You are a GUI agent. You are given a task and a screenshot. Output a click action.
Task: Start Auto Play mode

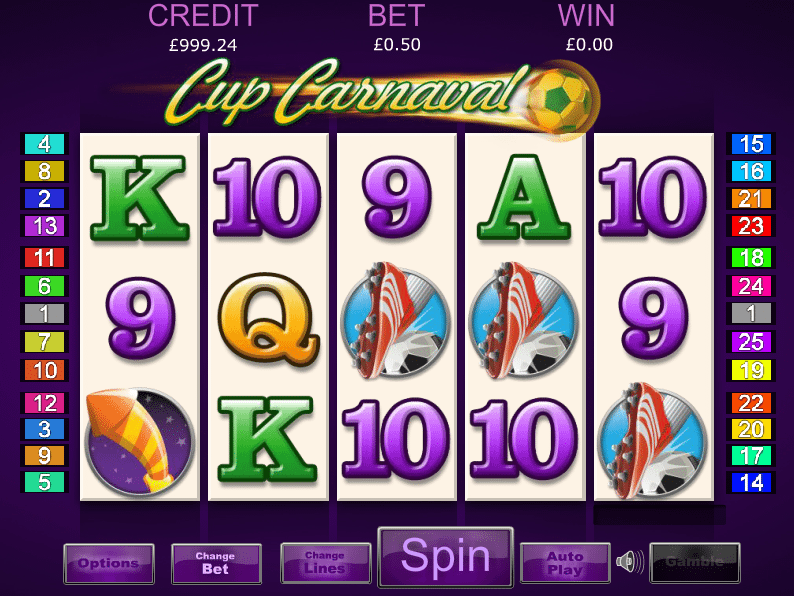click(x=565, y=563)
